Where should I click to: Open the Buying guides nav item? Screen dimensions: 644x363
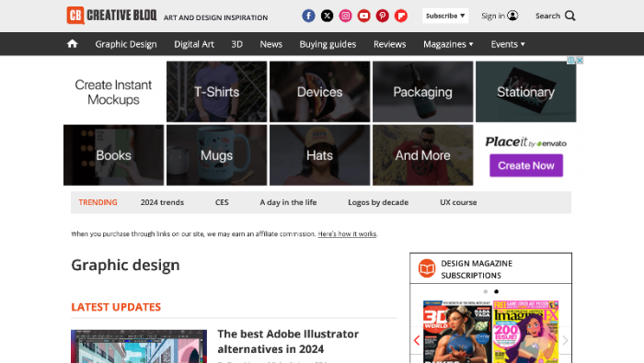tap(328, 44)
